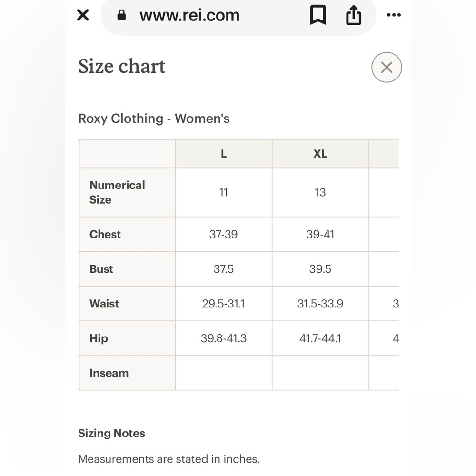Tap the Chest row label
The height and width of the screenshot is (476, 476).
coord(105,234)
